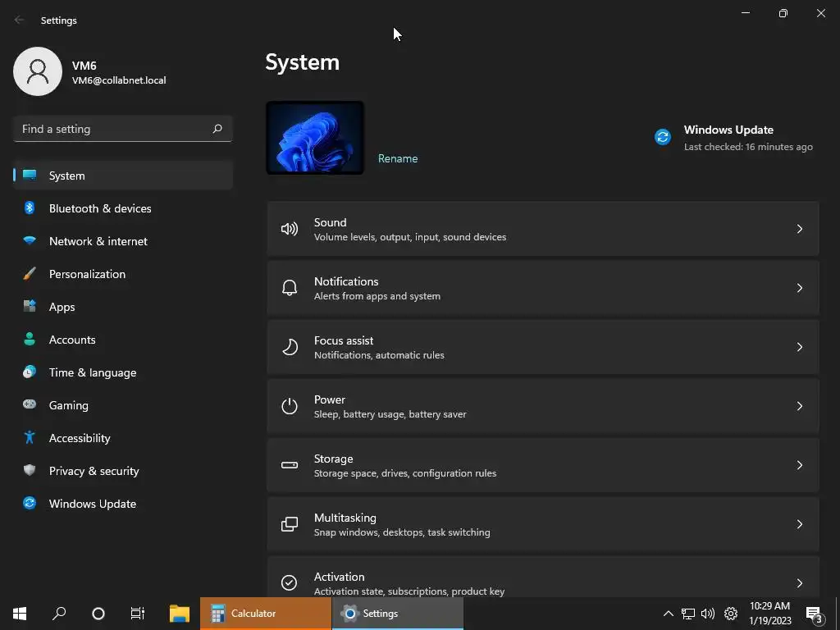Expand the Focus assist row chevron

[x=799, y=347]
